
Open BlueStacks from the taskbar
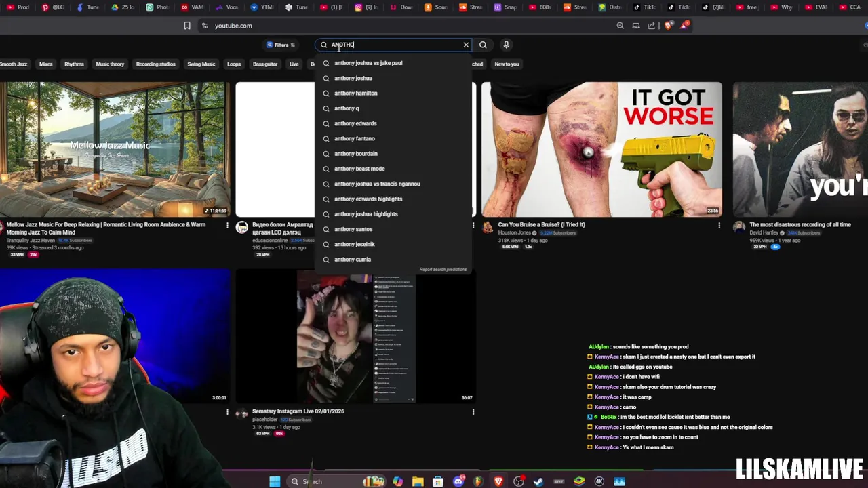pos(579,481)
